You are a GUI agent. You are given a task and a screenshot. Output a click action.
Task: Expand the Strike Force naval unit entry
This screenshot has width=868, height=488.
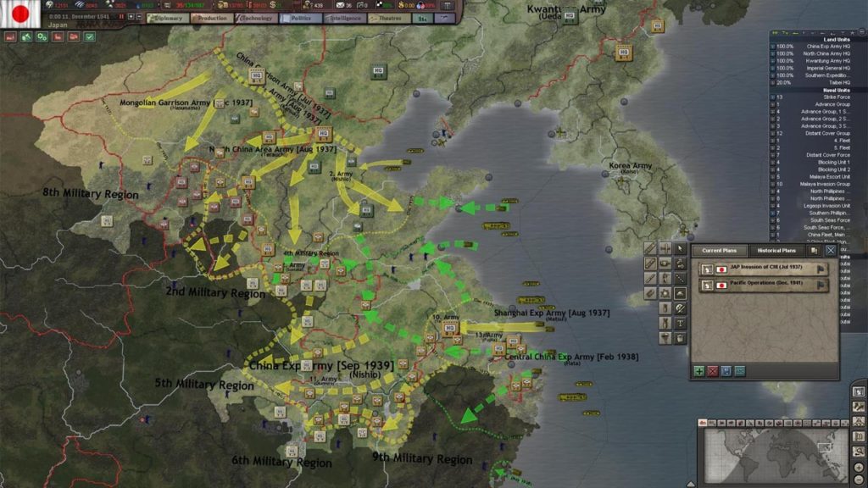point(773,97)
